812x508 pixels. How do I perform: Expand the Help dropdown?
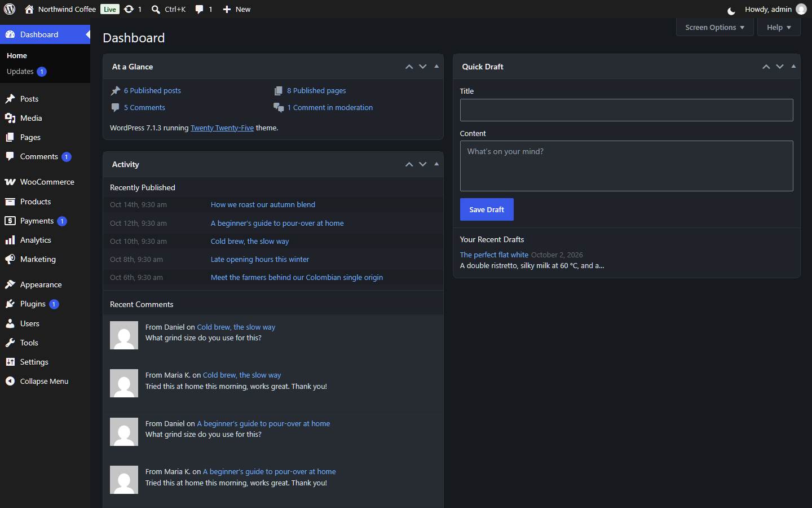point(779,27)
